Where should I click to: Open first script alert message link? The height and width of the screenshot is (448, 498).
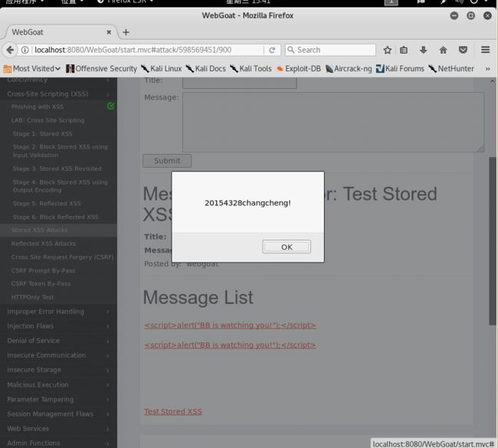tap(230, 325)
